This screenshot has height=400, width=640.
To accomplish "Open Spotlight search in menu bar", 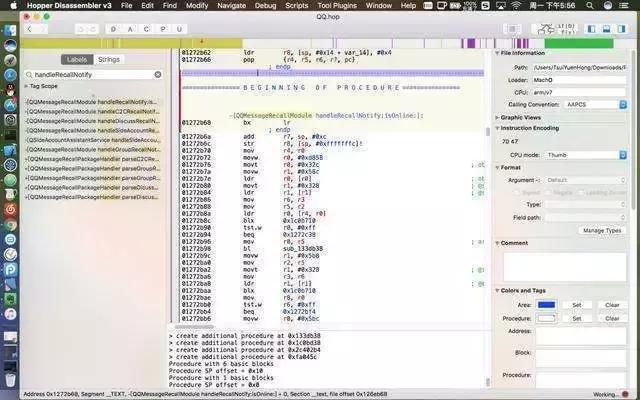I will click(590, 5).
